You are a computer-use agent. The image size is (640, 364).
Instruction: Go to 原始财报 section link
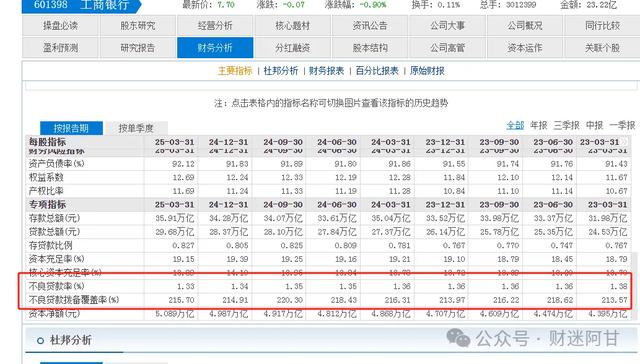pyautogui.click(x=427, y=71)
